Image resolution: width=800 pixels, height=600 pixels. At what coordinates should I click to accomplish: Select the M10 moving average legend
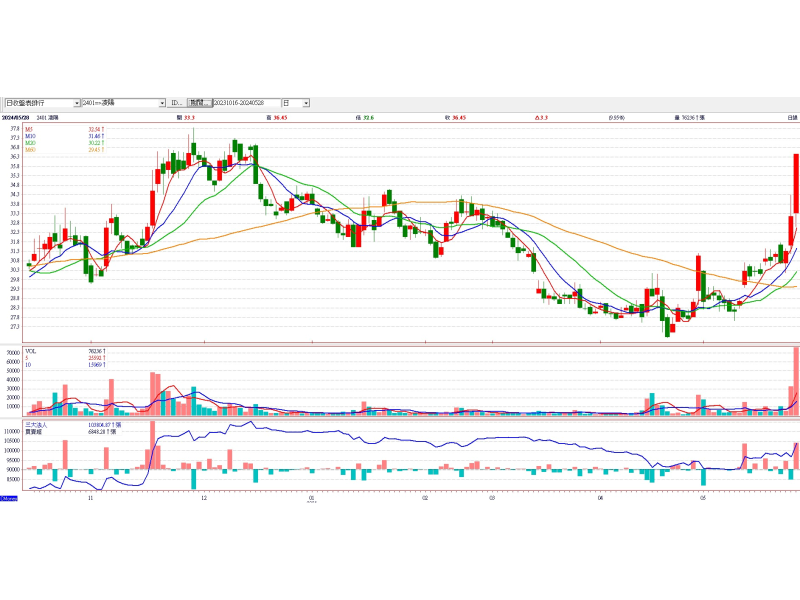click(x=31, y=136)
